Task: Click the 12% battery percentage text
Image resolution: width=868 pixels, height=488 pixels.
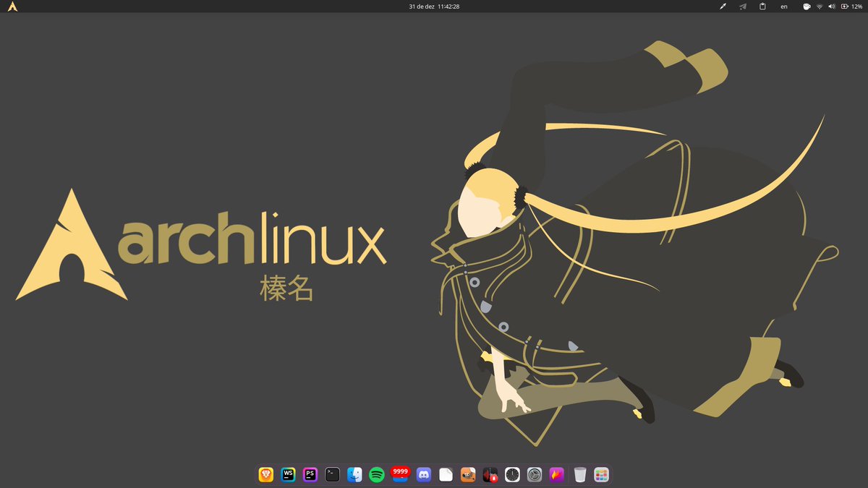Action: (x=856, y=7)
